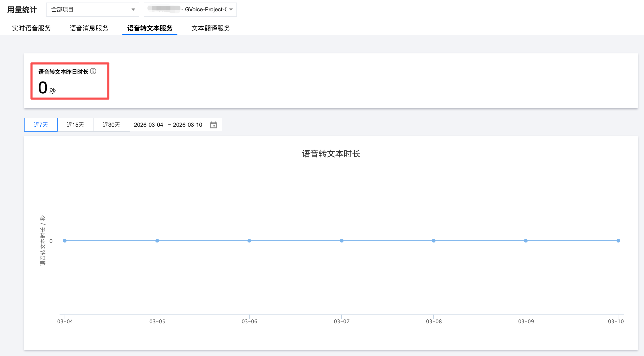Click the 语音转文本昨日时长 stats card

coord(70,81)
